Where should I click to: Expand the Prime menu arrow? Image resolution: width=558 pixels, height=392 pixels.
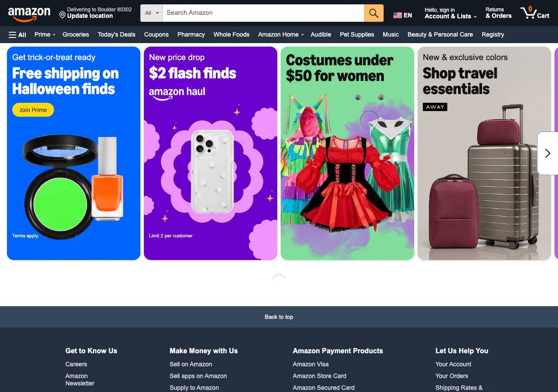pos(54,35)
